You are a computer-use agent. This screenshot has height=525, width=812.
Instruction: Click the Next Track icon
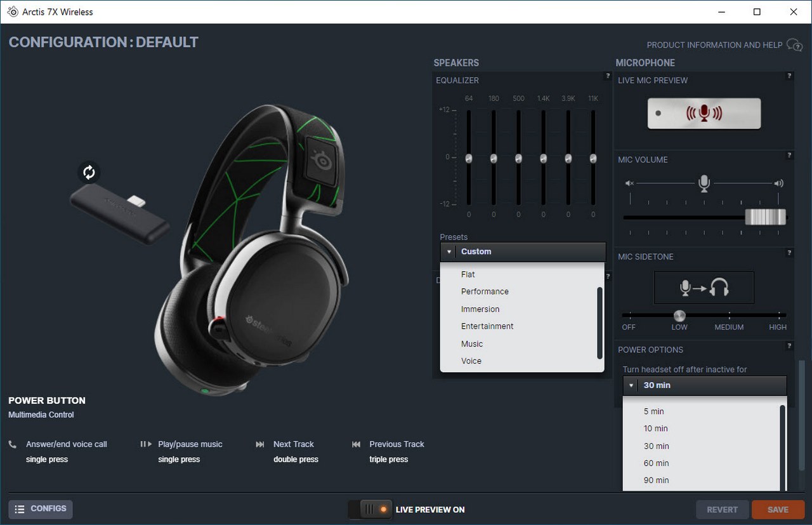260,444
